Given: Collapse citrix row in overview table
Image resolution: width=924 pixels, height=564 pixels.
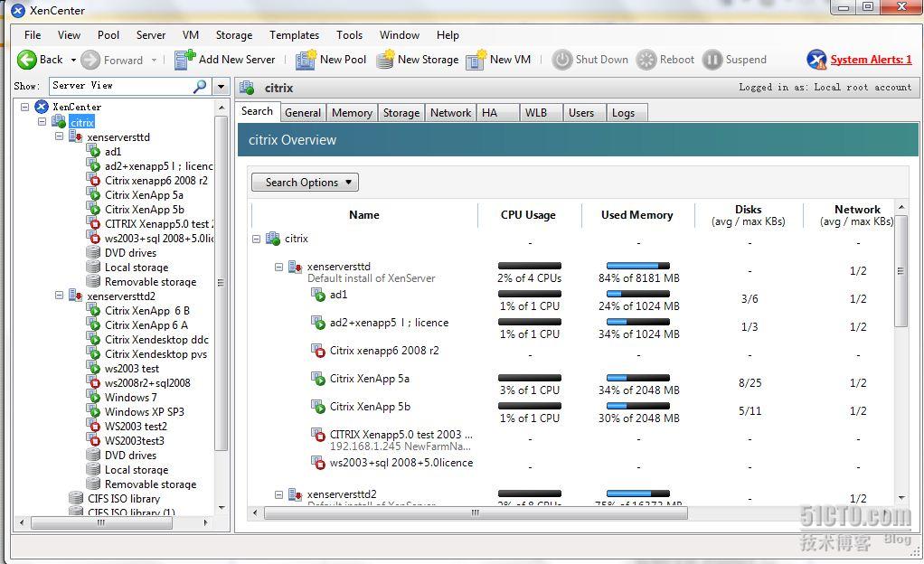Looking at the screenshot, I should pos(257,239).
